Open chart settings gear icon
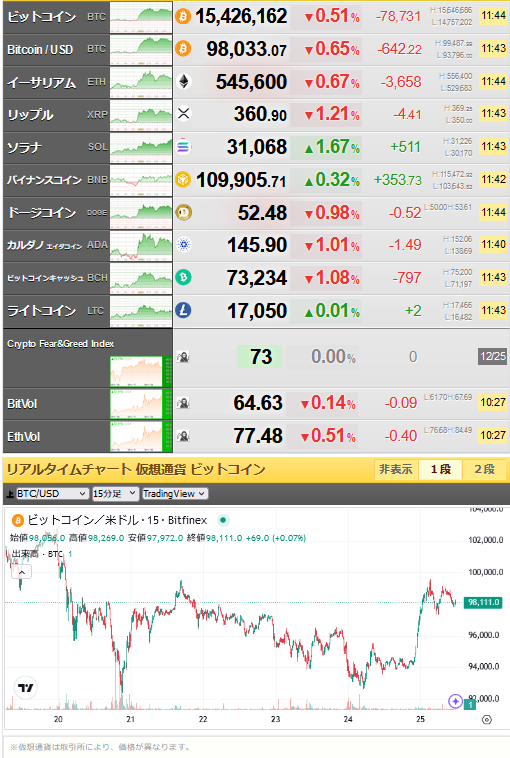510x758 pixels. 487,720
